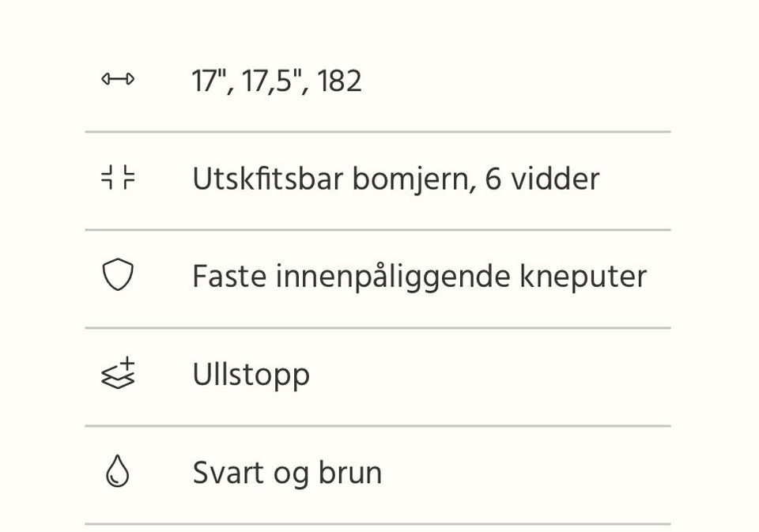Click the droplet color icon

(x=118, y=472)
